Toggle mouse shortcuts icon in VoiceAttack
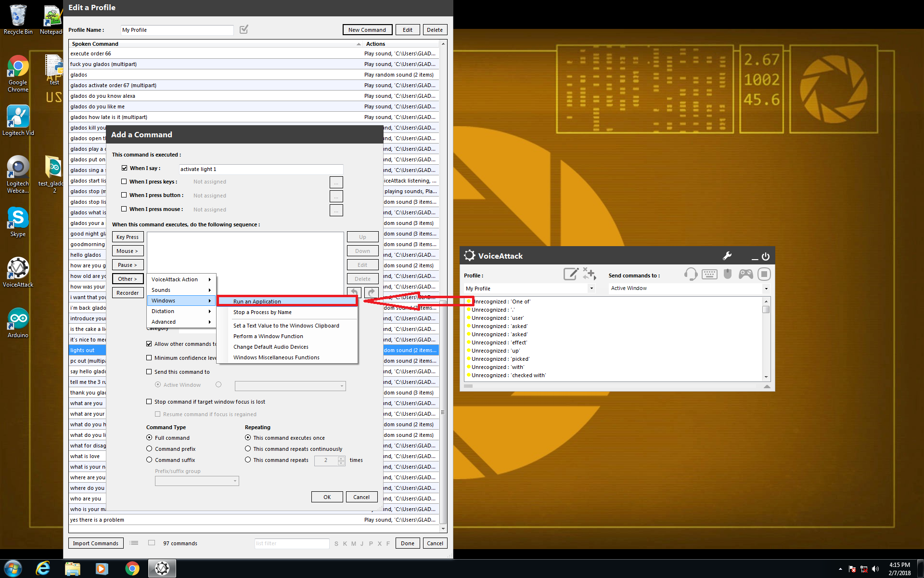Screen dimensions: 924x578 [728, 274]
